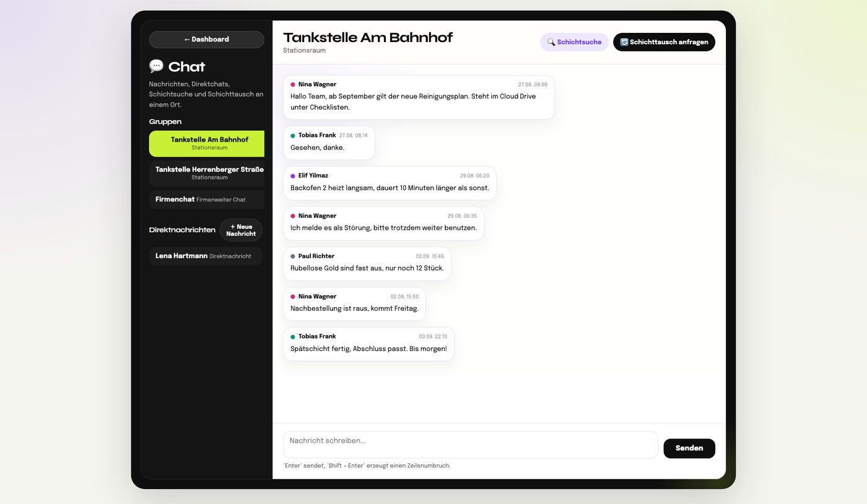Click Tobias Frank's dot on 'Gesehen, danke.' message

[x=293, y=136]
